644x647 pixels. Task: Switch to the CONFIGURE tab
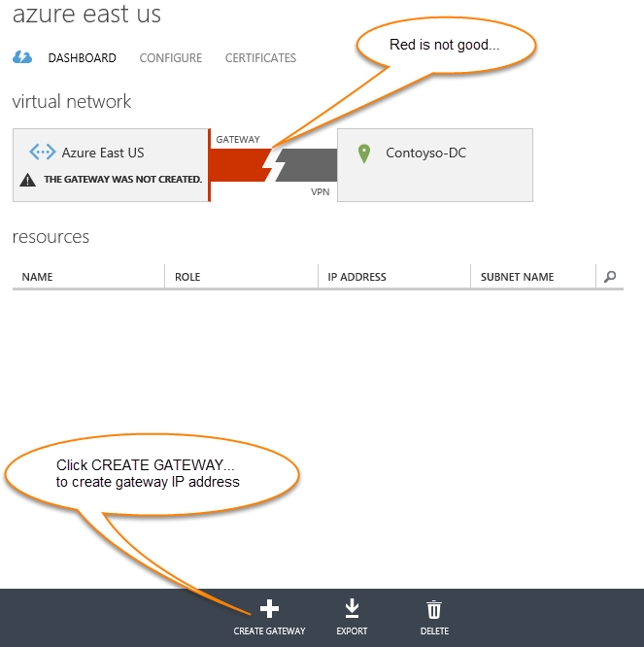point(170,58)
